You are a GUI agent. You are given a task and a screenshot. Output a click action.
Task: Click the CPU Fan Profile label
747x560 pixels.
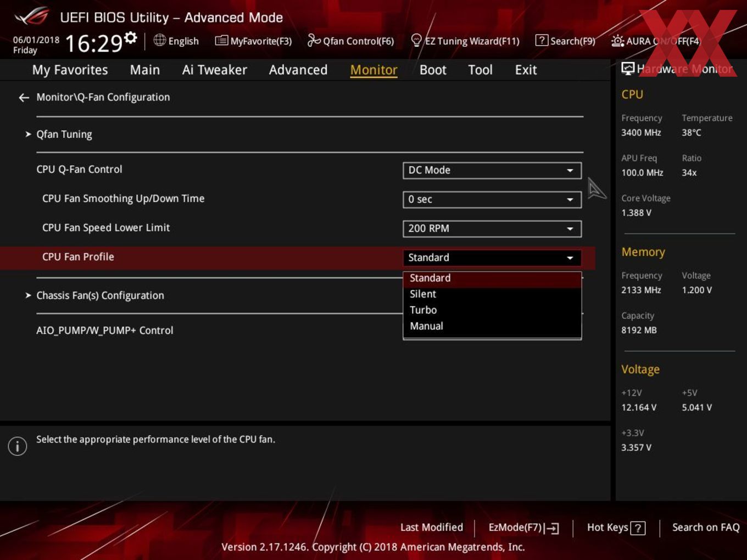tap(78, 257)
